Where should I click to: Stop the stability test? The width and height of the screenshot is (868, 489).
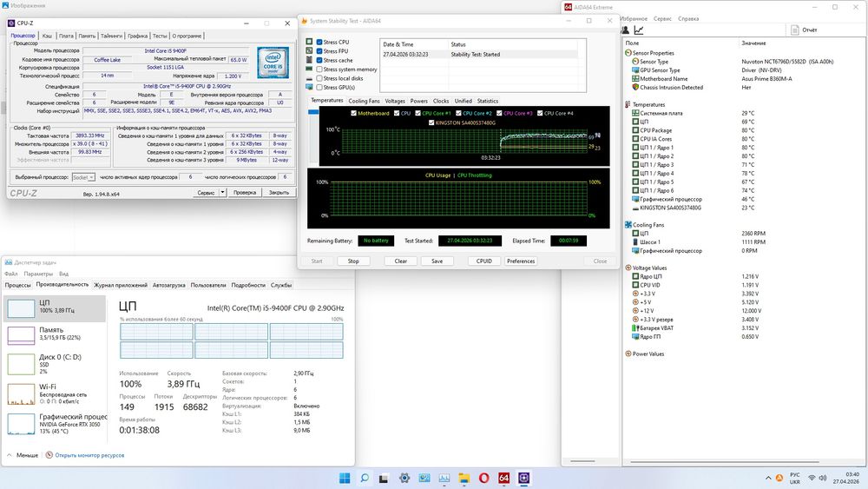(x=353, y=261)
